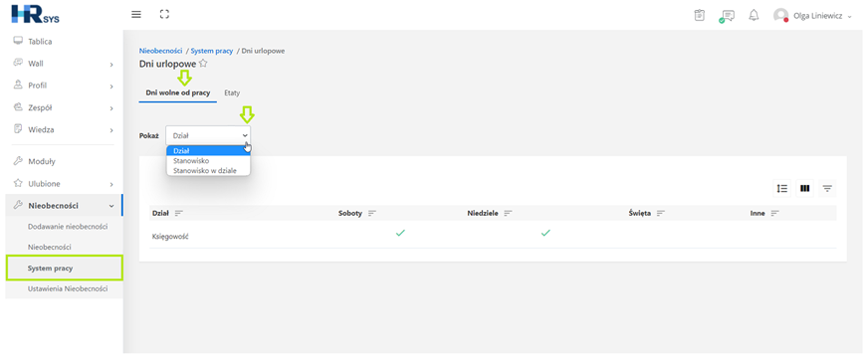Click the Święta column header text

pos(639,213)
